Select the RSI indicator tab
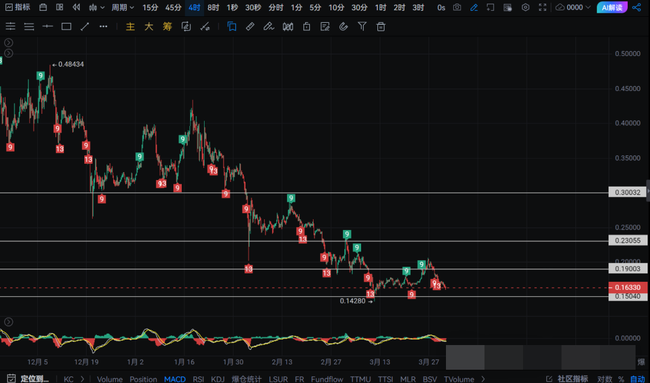 pos(198,379)
